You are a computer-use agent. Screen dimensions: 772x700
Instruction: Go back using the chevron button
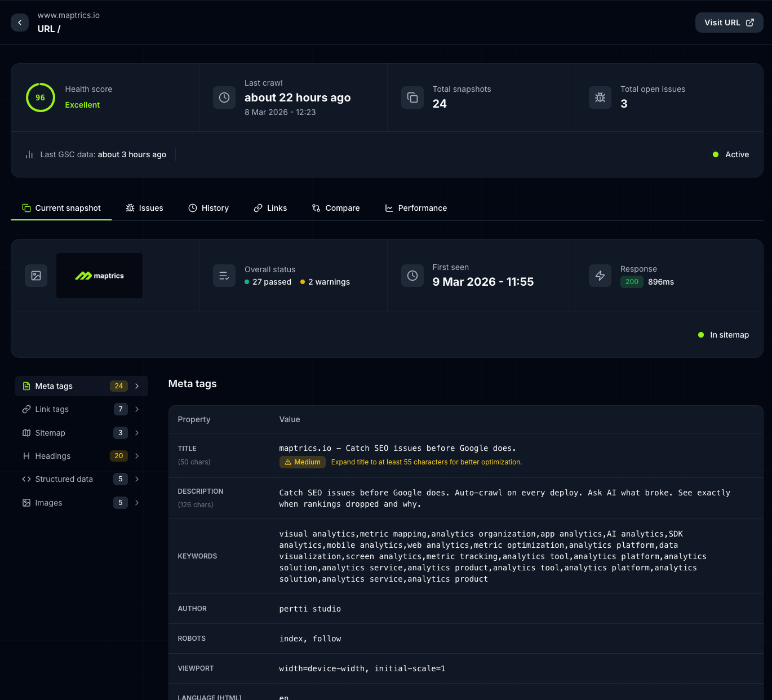pos(20,23)
